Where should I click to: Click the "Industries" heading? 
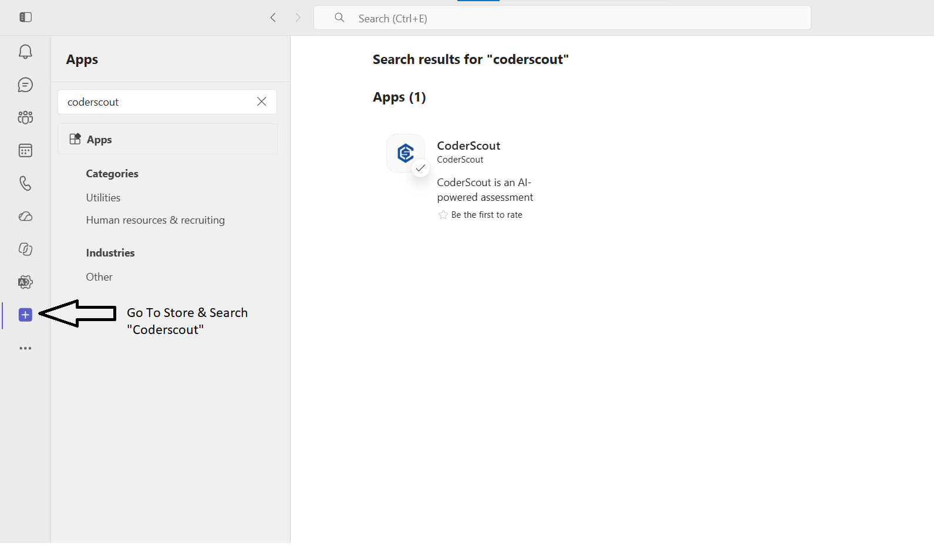(x=110, y=253)
